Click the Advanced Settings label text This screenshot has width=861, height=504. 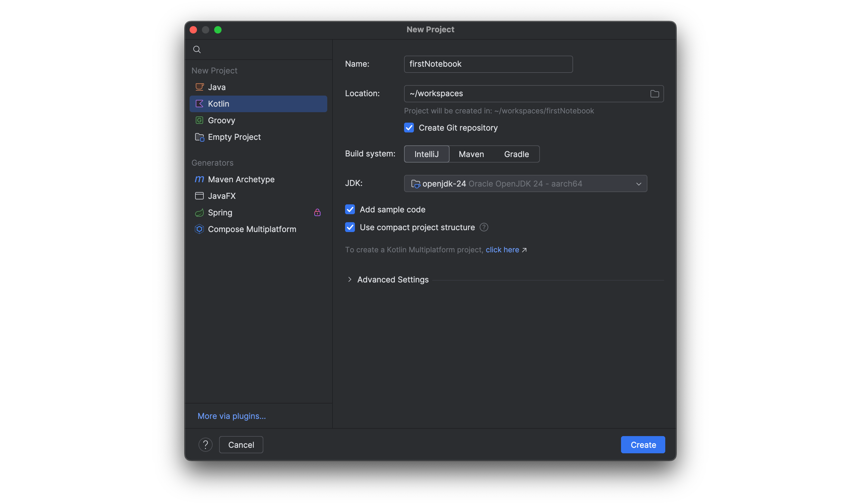coord(393,280)
